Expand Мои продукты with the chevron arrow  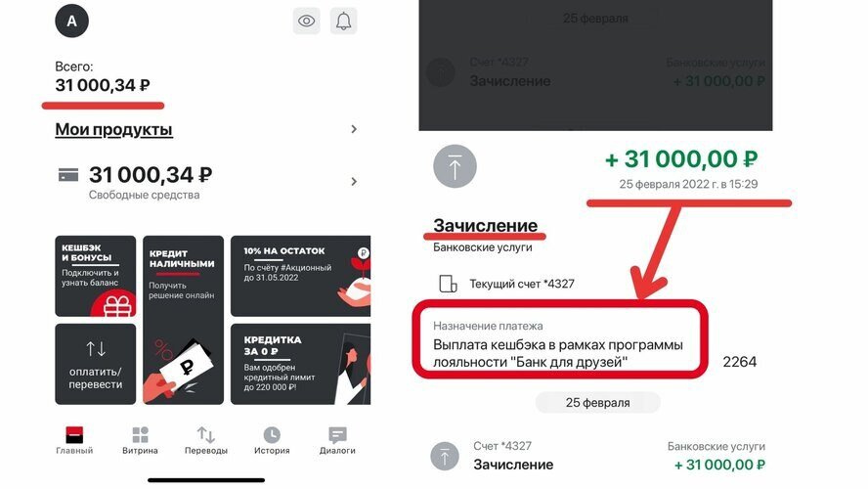354,129
